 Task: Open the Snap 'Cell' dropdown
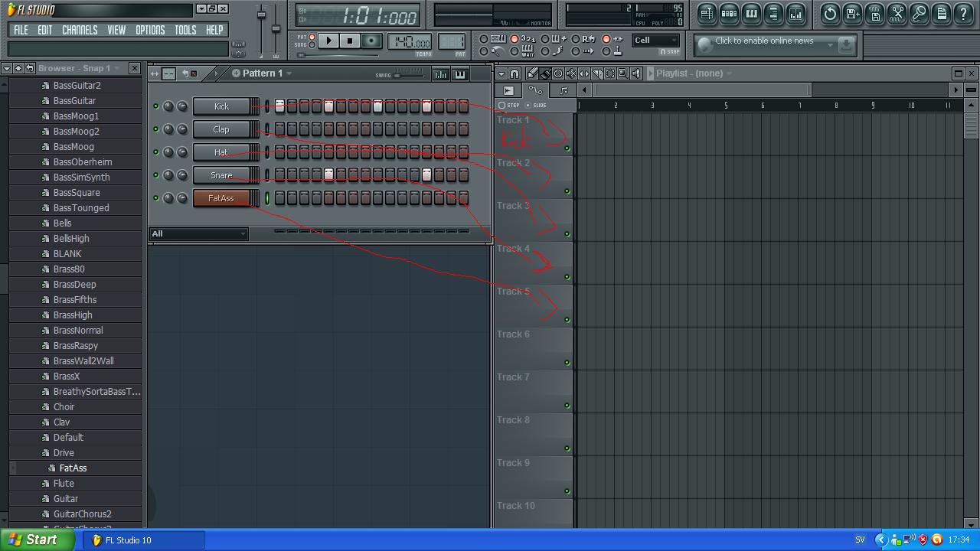click(656, 41)
